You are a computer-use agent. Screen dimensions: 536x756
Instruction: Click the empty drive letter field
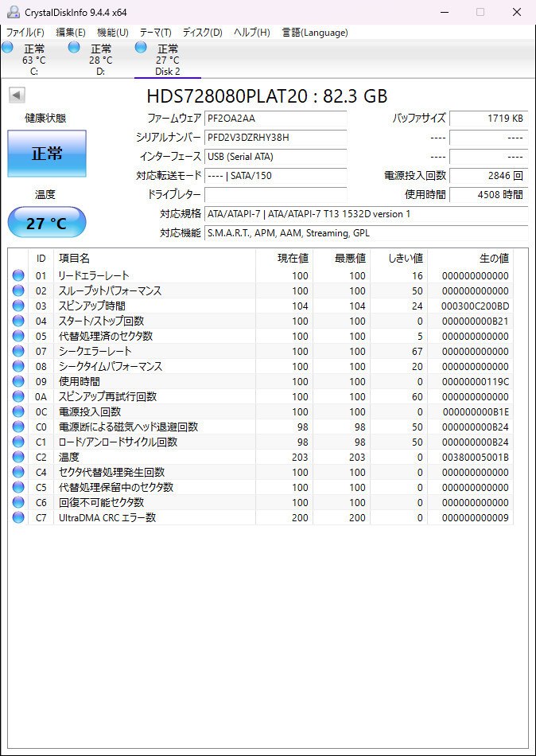click(x=276, y=195)
